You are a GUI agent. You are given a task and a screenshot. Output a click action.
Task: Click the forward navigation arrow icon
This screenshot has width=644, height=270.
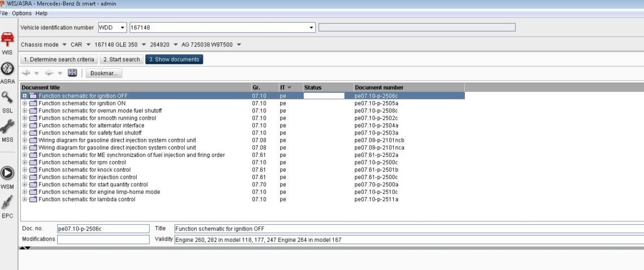49,73
